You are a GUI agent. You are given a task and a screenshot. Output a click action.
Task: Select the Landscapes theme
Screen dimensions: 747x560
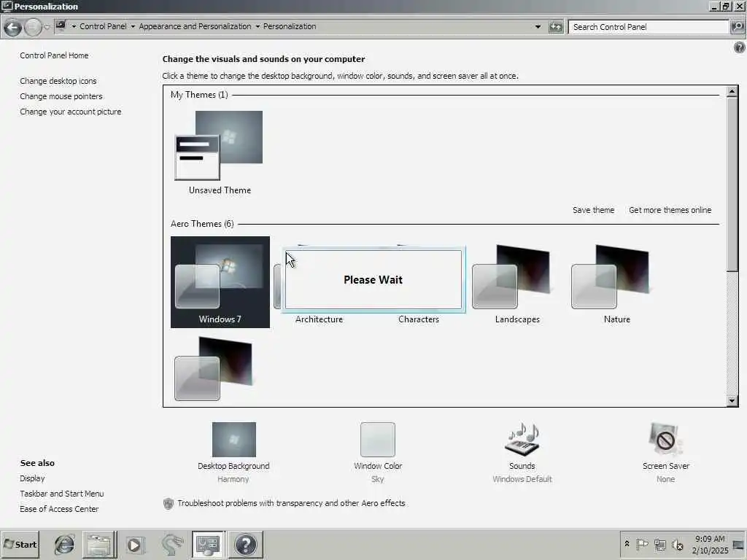click(517, 284)
